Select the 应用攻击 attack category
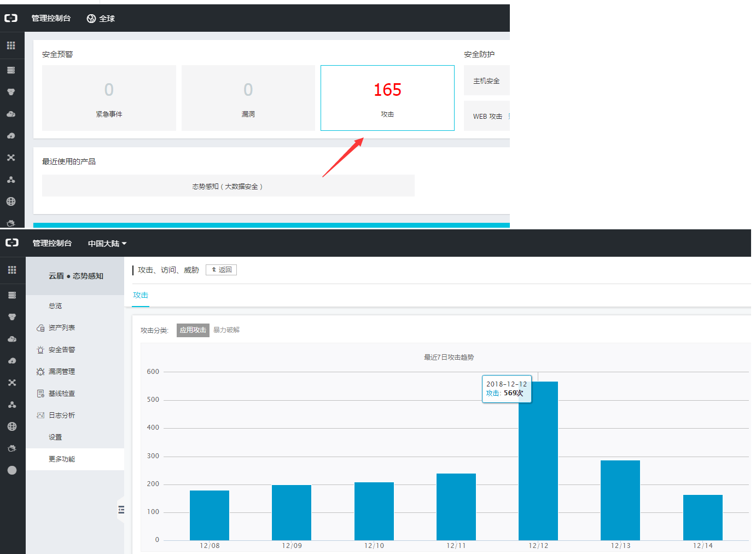Image resolution: width=756 pixels, height=554 pixels. click(x=193, y=330)
